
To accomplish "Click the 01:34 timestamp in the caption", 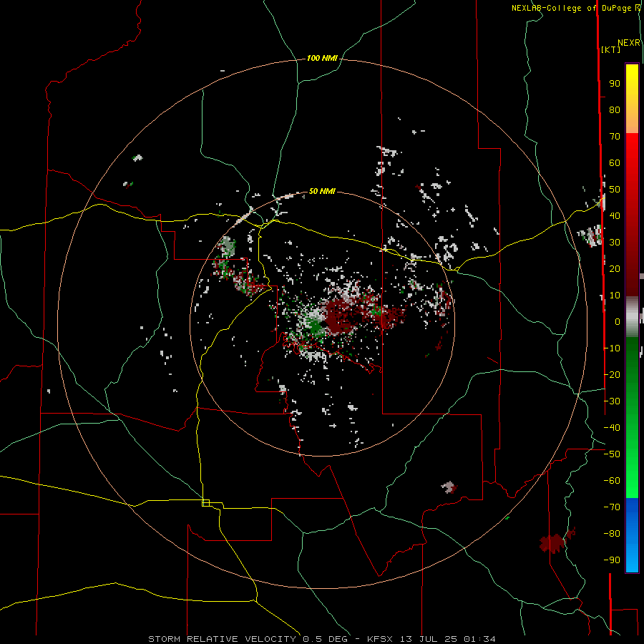I will click(x=479, y=639).
